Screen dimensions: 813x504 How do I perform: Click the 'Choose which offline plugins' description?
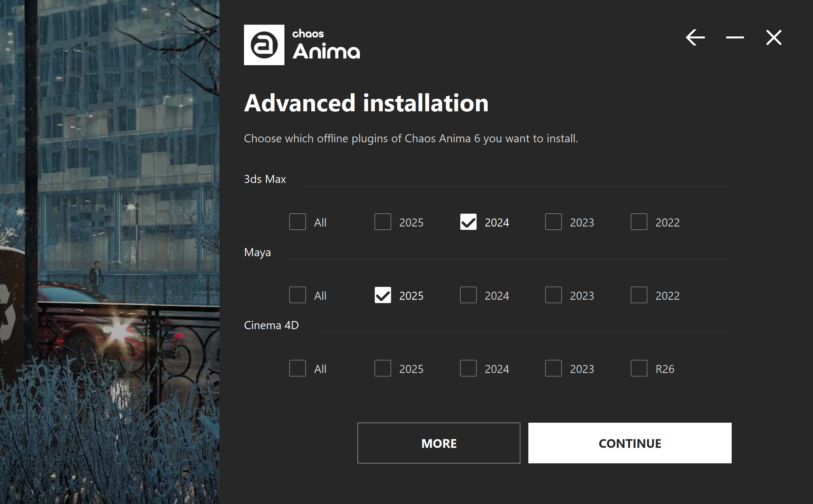click(411, 138)
